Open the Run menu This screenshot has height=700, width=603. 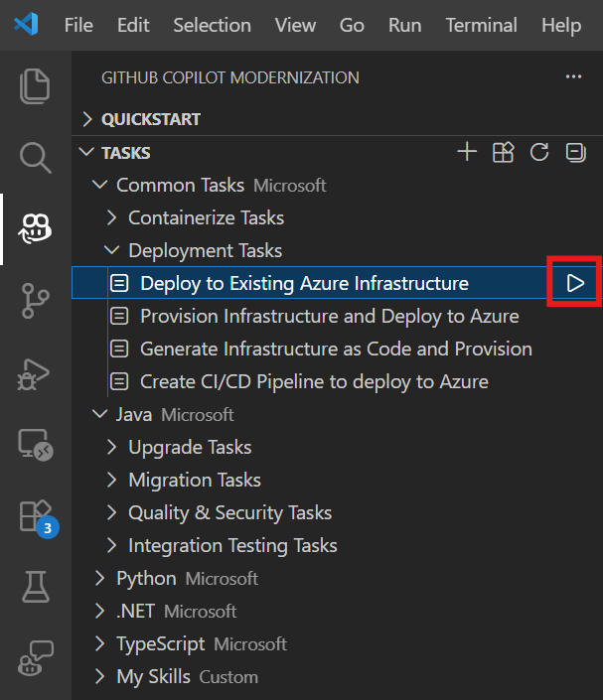click(404, 25)
